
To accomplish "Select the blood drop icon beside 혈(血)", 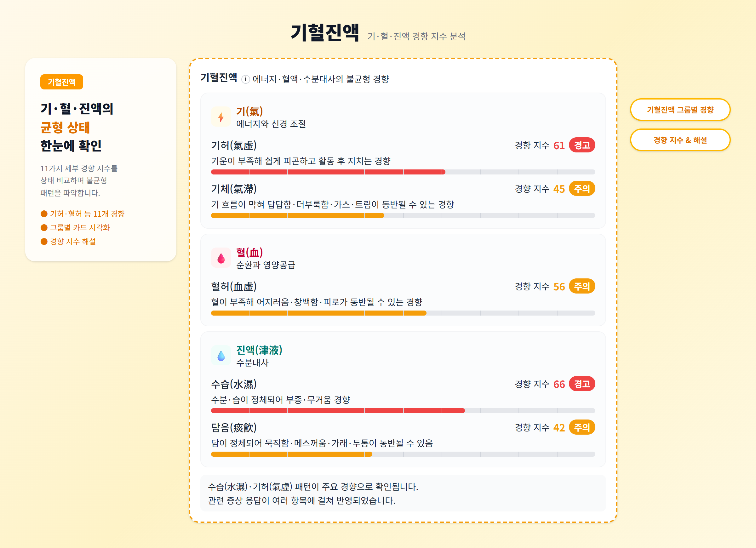I will click(221, 257).
